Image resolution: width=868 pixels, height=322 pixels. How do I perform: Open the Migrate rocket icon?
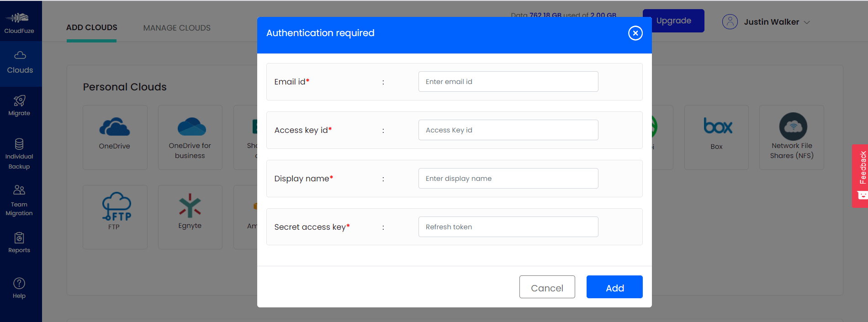(19, 101)
